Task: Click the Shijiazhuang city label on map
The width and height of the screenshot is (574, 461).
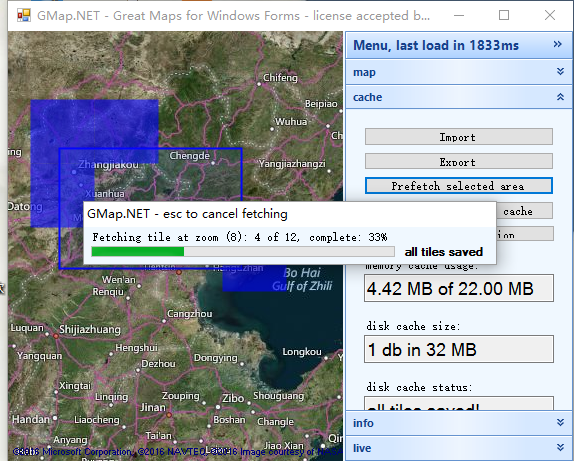Action: tap(90, 330)
